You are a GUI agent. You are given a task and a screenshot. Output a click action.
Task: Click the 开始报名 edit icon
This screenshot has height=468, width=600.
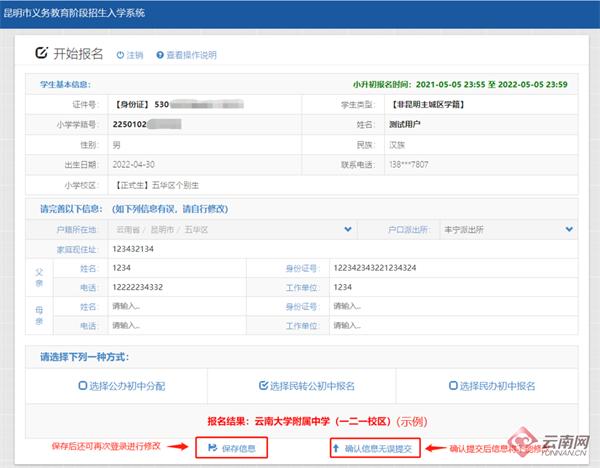pyautogui.click(x=41, y=53)
